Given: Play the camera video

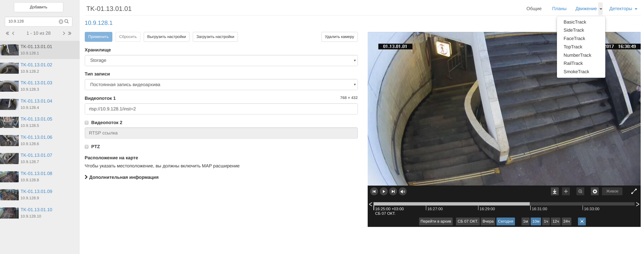Looking at the screenshot, I should [384, 191].
